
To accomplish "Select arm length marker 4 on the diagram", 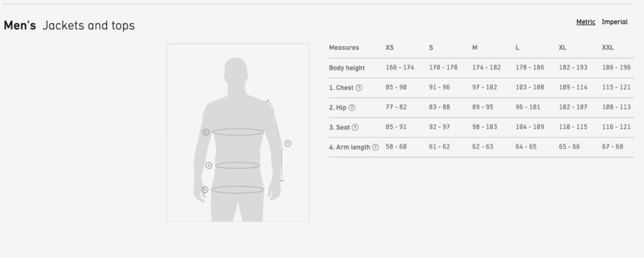I will click(x=288, y=144).
